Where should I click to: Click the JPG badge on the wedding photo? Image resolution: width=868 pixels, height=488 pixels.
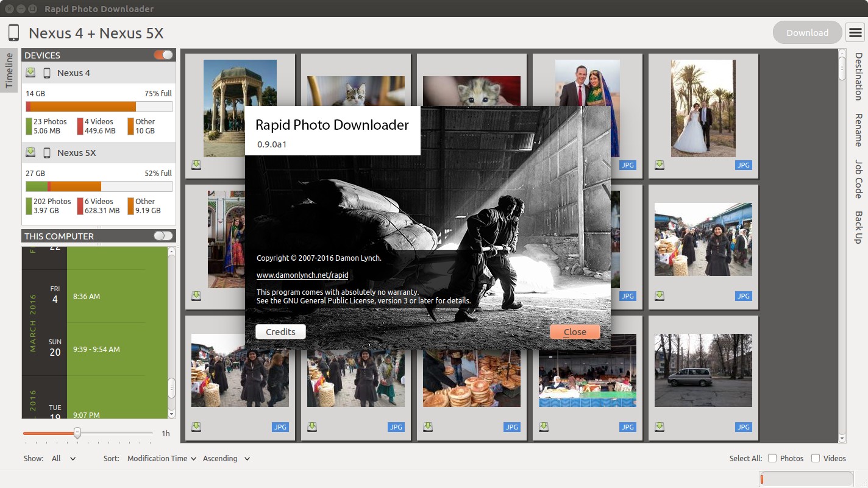743,164
